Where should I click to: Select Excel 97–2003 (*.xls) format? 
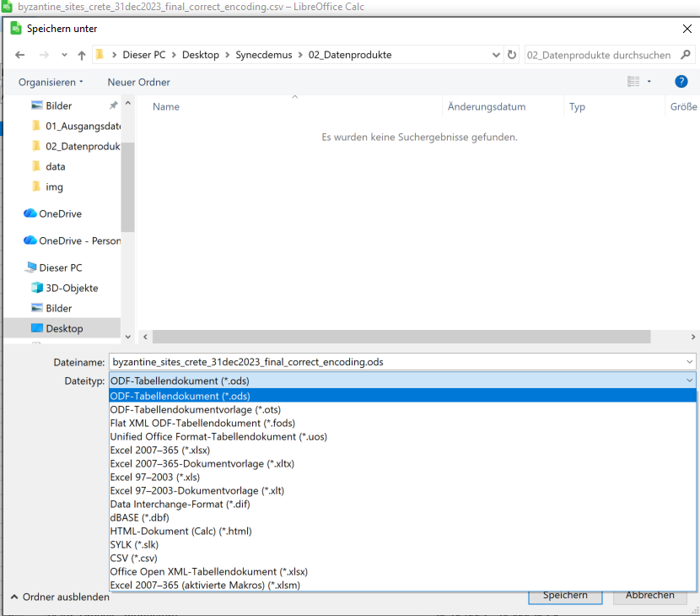(402, 477)
